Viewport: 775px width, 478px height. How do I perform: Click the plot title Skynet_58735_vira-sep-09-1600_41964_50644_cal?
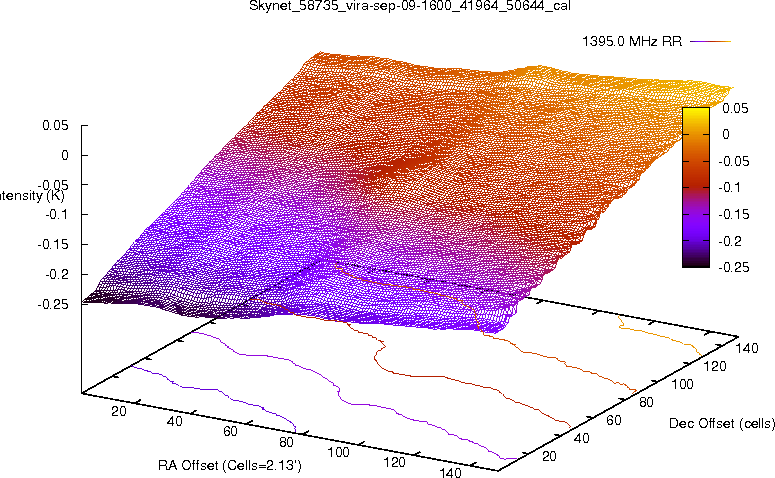point(410,6)
